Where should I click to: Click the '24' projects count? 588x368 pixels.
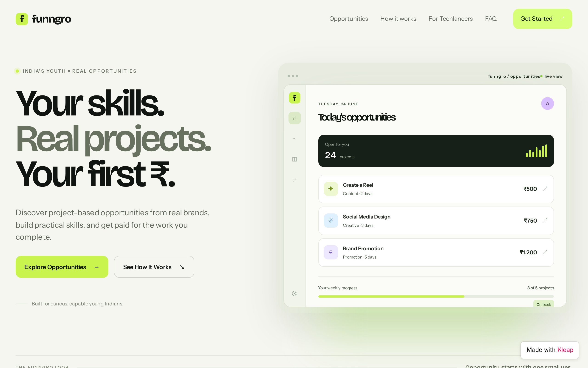pyautogui.click(x=330, y=155)
